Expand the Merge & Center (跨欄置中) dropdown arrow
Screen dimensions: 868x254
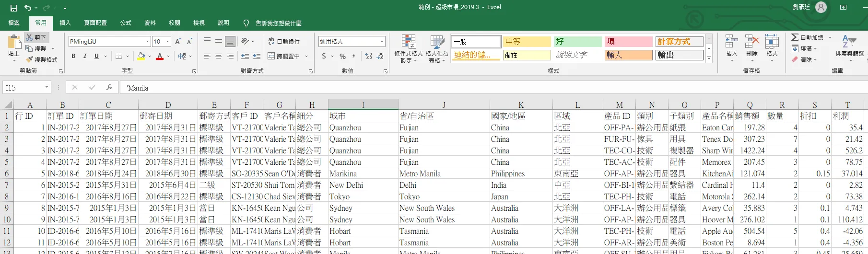pos(306,56)
